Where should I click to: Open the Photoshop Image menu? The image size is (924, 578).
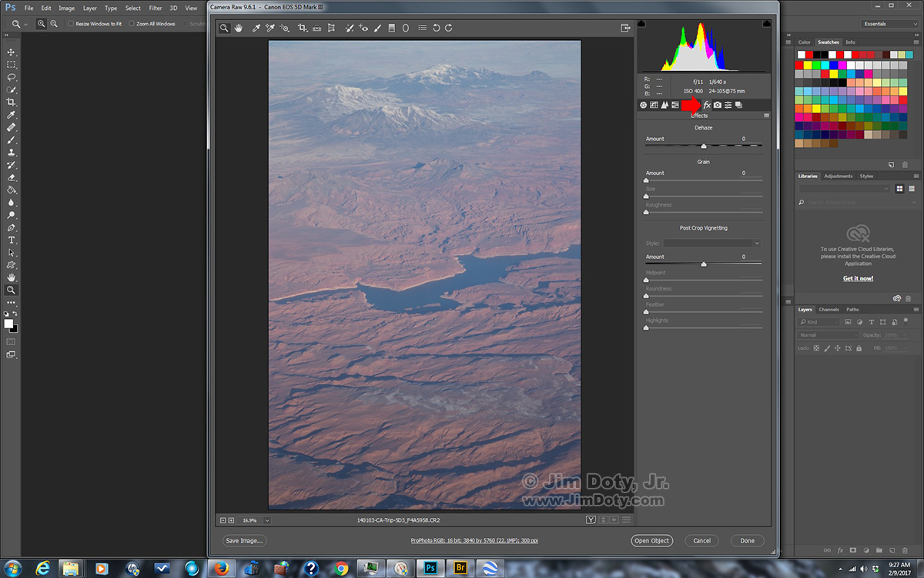click(67, 8)
